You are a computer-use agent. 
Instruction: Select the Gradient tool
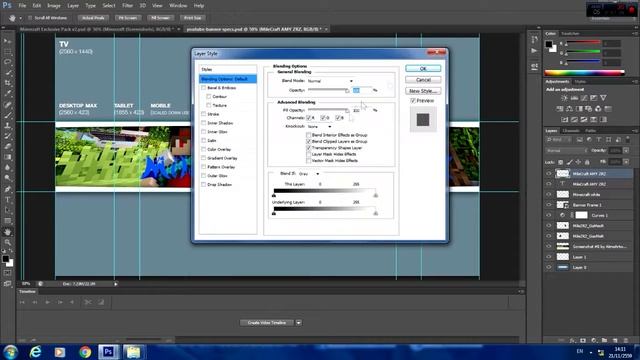pos(7,157)
